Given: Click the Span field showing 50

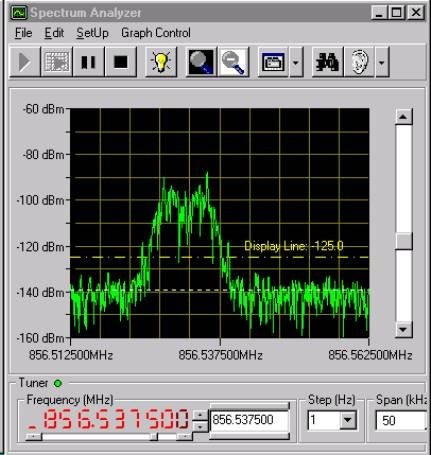Looking at the screenshot, I should click(401, 420).
